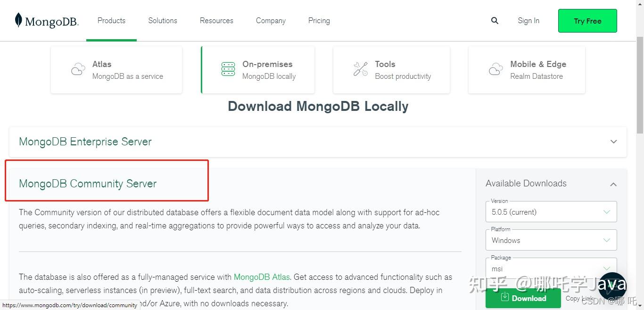Switch to the Atlas tab card
The width and height of the screenshot is (644, 310).
116,69
